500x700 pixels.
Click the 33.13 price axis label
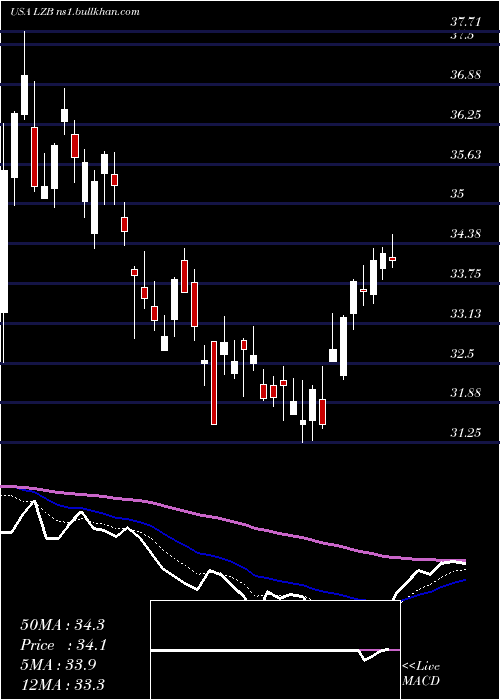465,313
